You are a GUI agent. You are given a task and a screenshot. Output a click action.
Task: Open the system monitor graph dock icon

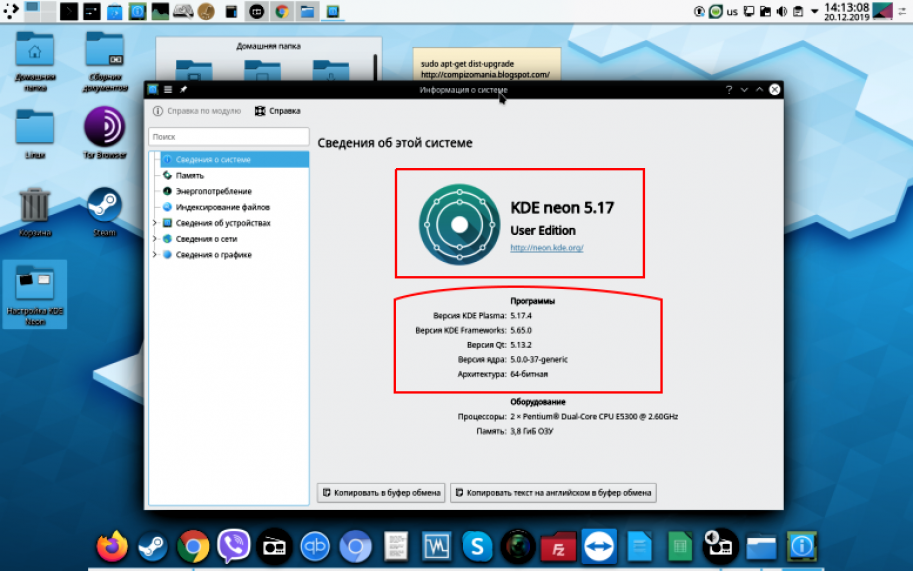pos(437,547)
